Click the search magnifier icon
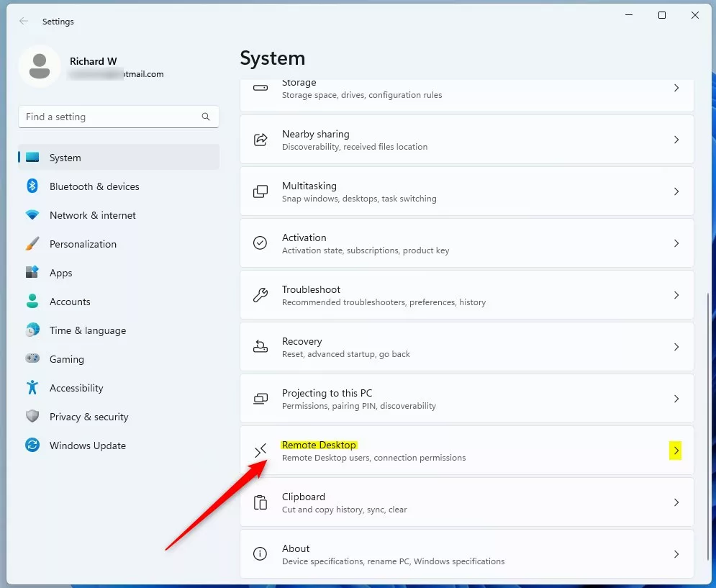Screen dimensions: 716x588 (x=206, y=117)
